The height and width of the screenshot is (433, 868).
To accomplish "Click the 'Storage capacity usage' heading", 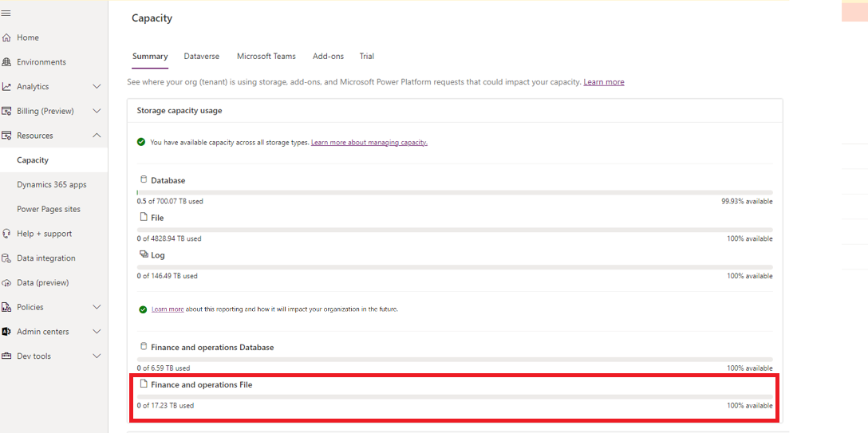I will coord(180,111).
